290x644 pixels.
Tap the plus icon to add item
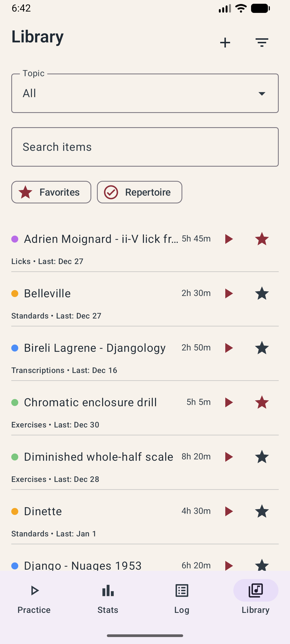pyautogui.click(x=225, y=43)
